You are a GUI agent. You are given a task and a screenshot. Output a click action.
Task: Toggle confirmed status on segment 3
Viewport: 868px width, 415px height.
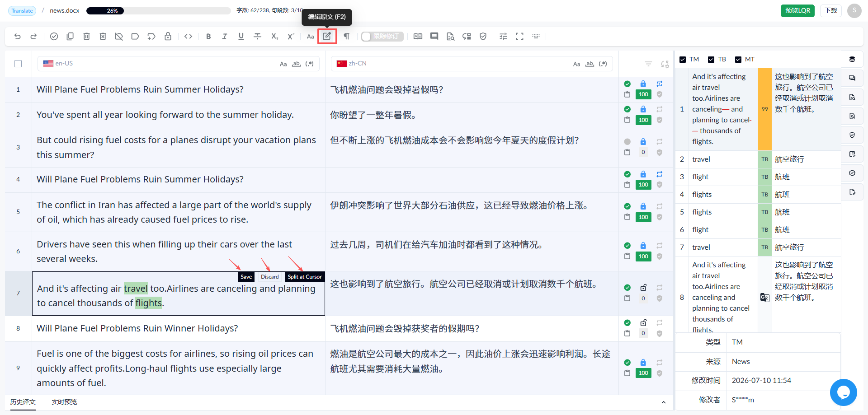tap(627, 142)
